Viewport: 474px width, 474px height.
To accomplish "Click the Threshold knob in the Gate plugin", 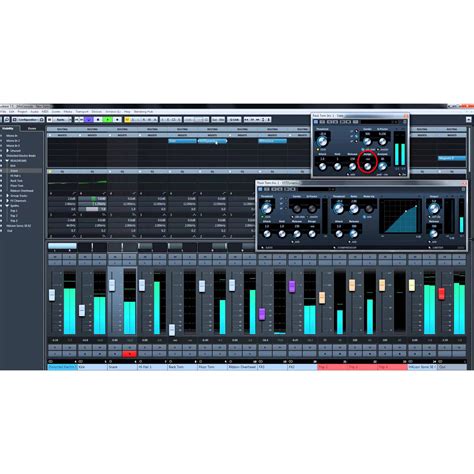I will (x=322, y=141).
